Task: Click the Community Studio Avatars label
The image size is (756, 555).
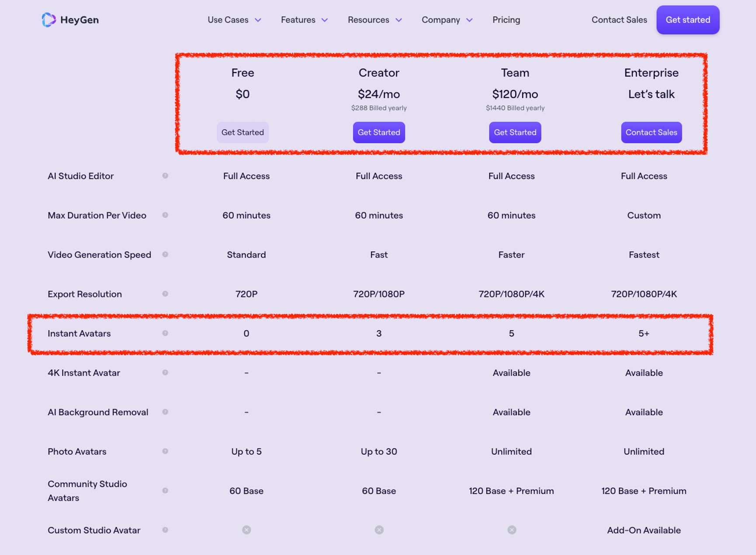Action: coord(87,490)
